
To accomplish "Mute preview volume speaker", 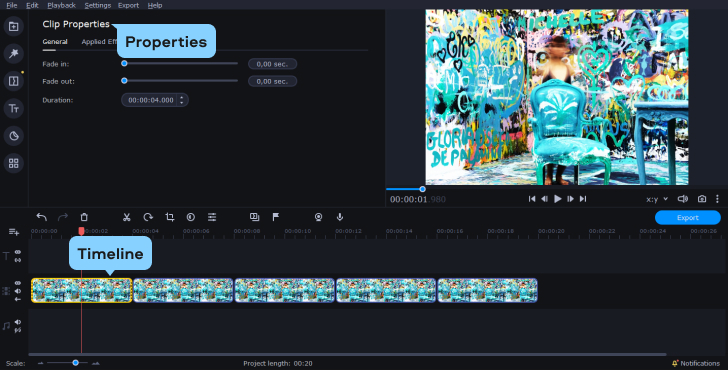I will (x=682, y=199).
